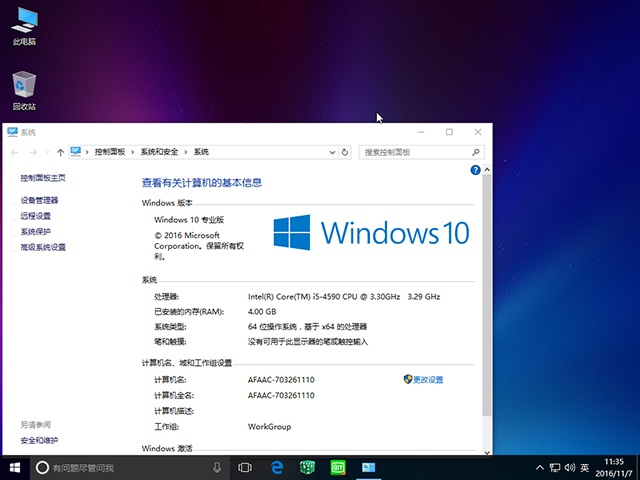This screenshot has height=480, width=640.
Task: Show hidden system tray icons
Action: click(541, 467)
